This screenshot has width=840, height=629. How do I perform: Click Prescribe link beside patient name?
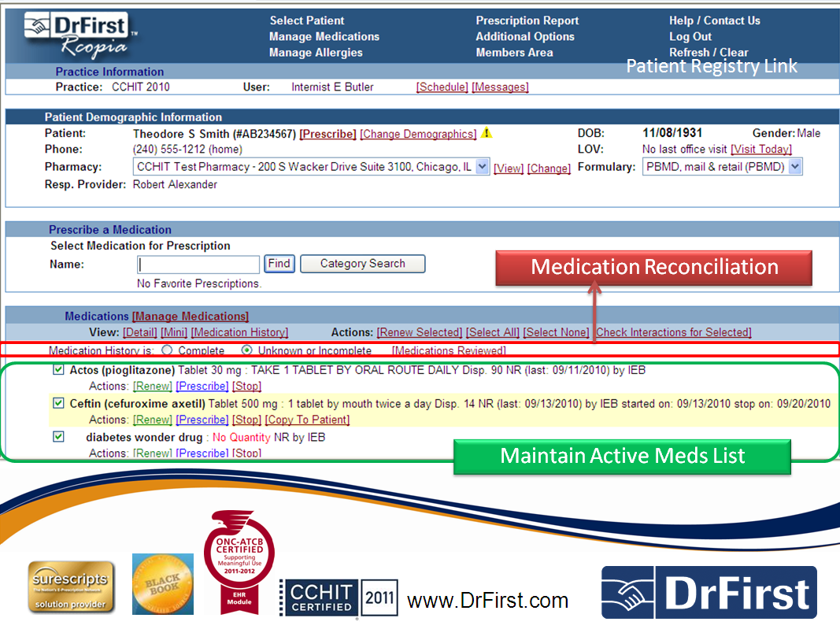click(x=327, y=134)
